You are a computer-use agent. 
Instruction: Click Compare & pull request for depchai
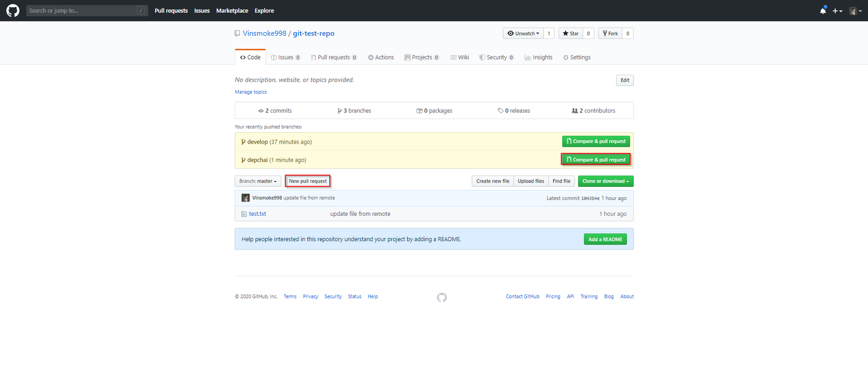click(x=596, y=159)
